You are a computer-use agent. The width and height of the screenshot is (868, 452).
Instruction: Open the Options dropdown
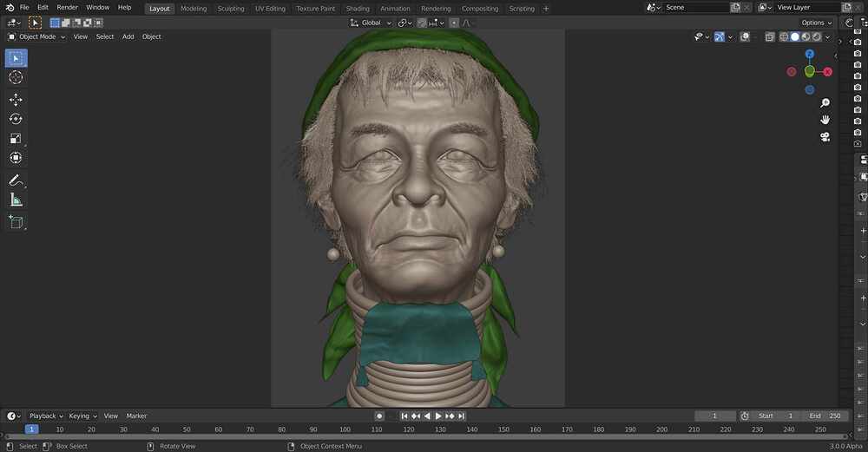817,23
